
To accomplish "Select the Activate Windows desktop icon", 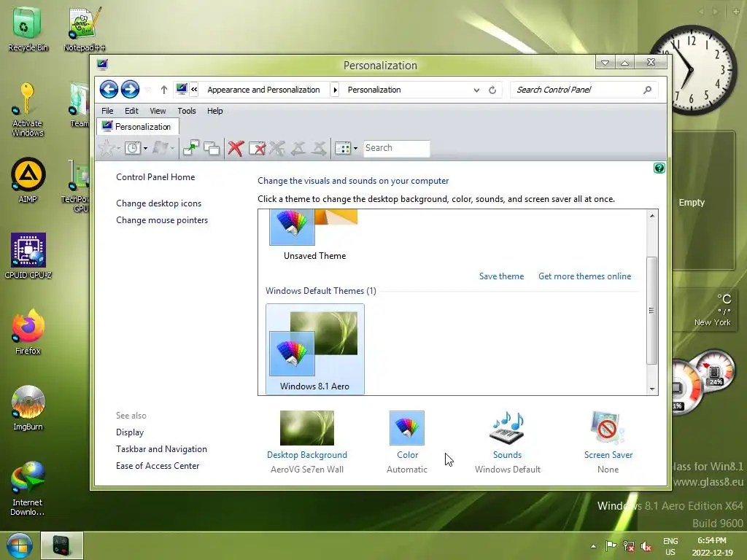I will click(x=28, y=109).
